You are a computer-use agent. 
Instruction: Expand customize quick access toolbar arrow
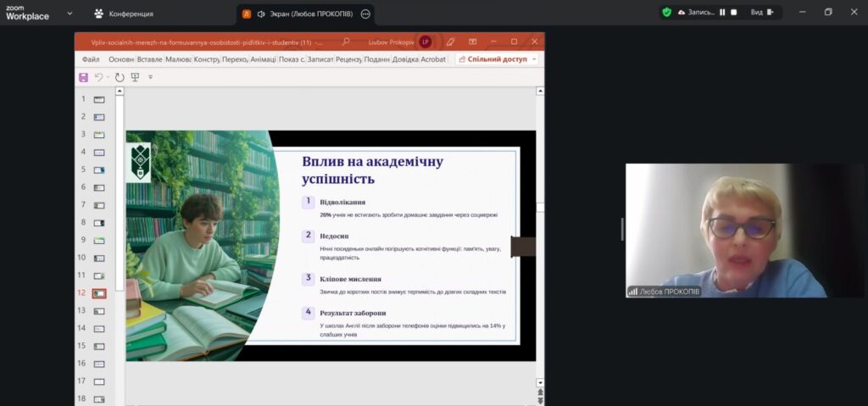pos(151,77)
